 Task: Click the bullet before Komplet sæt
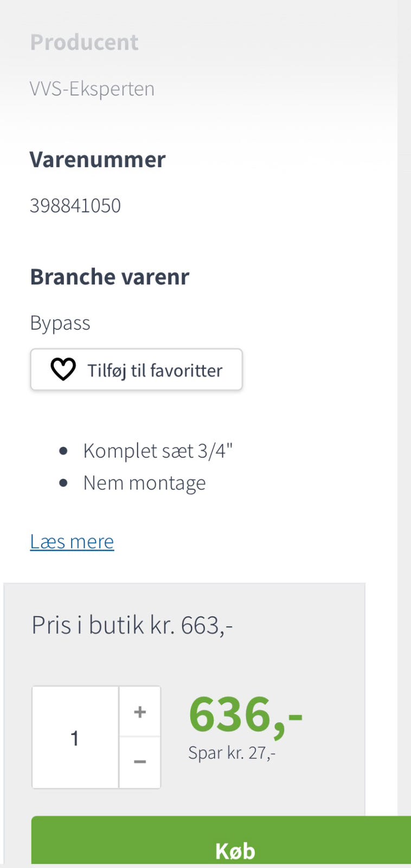63,451
